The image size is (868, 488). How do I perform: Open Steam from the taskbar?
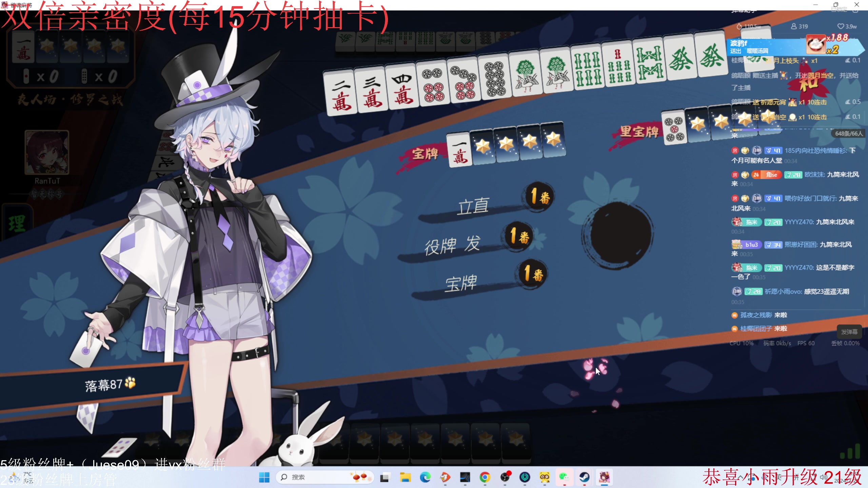click(x=584, y=477)
